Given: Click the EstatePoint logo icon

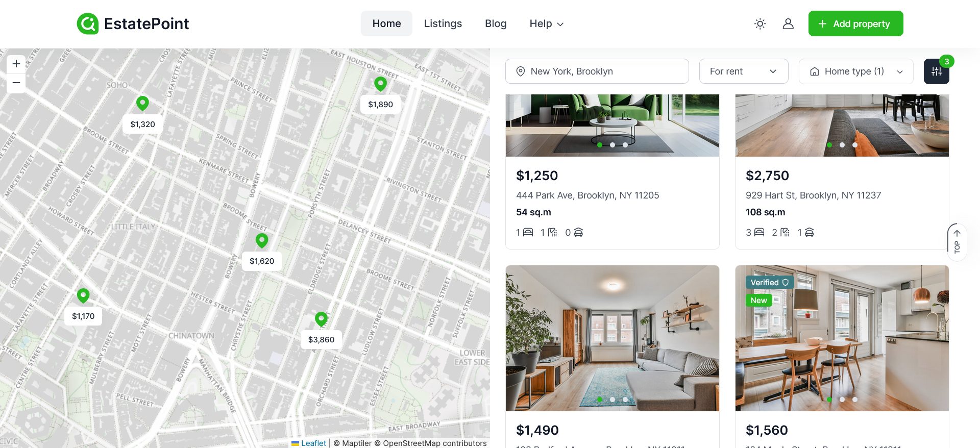Looking at the screenshot, I should point(88,23).
